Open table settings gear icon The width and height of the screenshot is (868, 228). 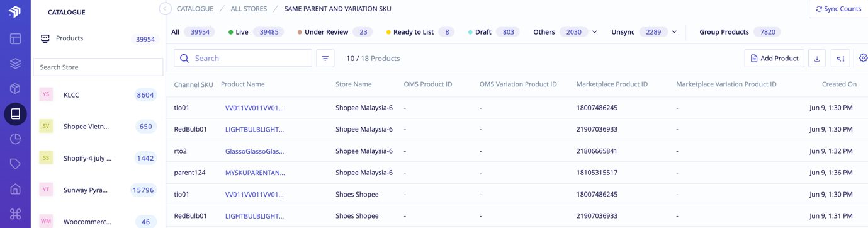coord(863,58)
